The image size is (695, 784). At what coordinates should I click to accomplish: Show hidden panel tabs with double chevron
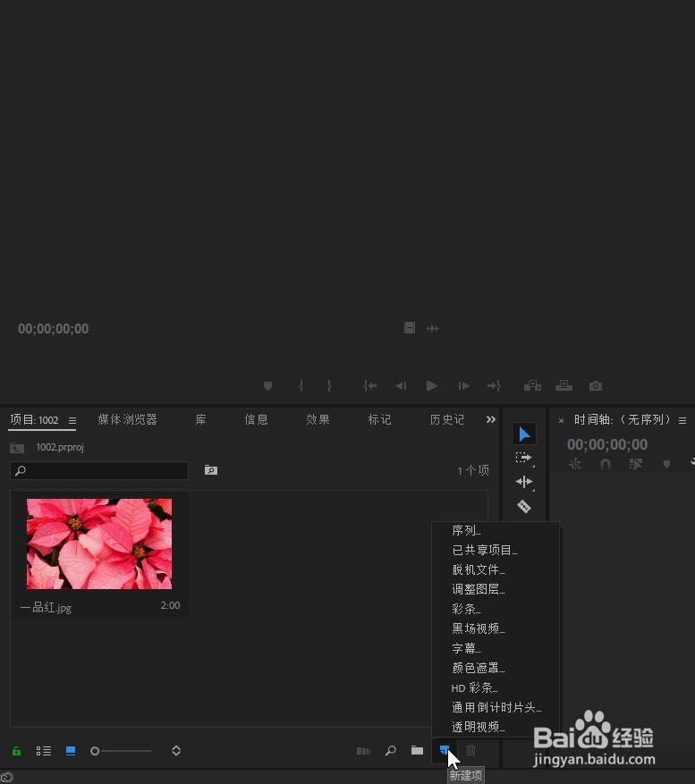click(x=491, y=419)
